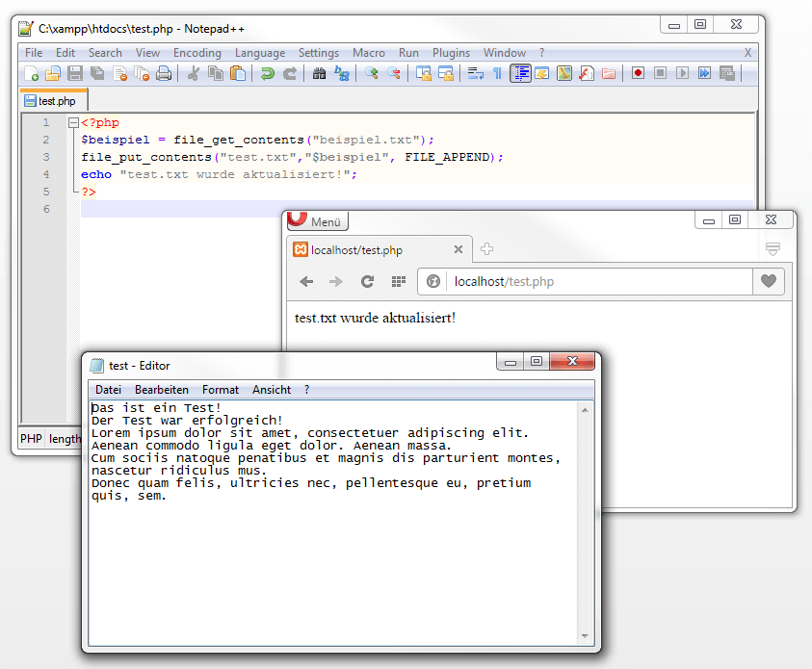
Task: Bookmark page with the heart icon
Action: 769,281
